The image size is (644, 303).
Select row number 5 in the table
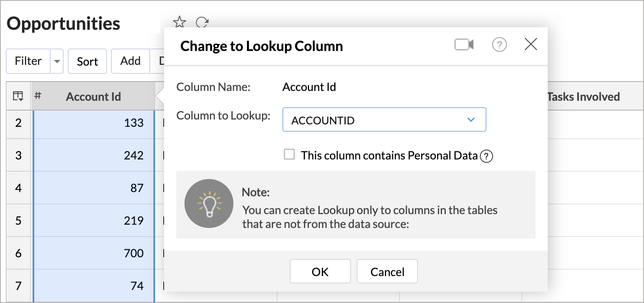coord(18,220)
